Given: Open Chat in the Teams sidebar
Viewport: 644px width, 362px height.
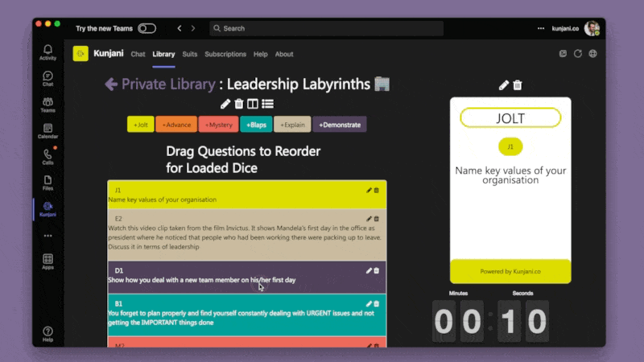Looking at the screenshot, I should [x=47, y=78].
